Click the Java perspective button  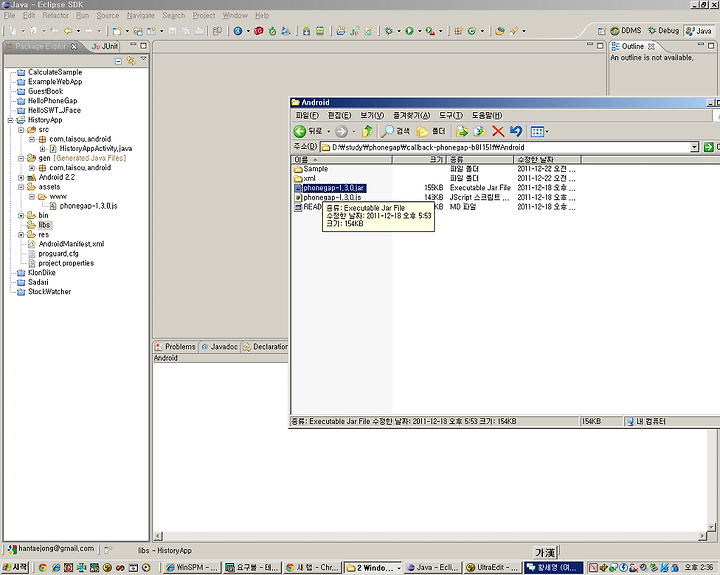[698, 31]
